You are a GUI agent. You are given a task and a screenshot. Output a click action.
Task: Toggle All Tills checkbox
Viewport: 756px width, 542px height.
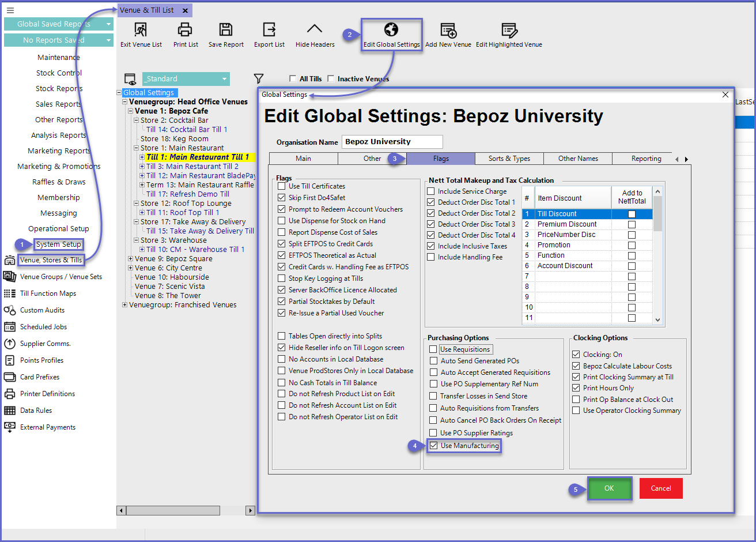(x=293, y=79)
